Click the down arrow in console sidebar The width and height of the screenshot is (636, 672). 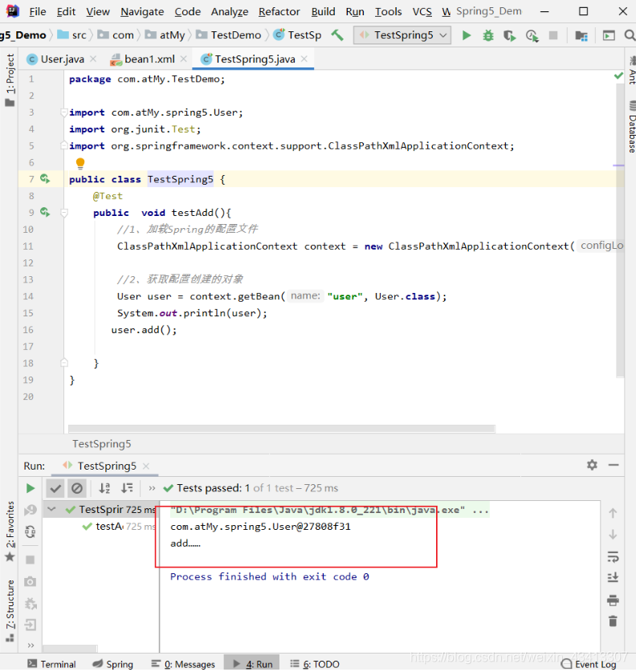pyautogui.click(x=613, y=535)
